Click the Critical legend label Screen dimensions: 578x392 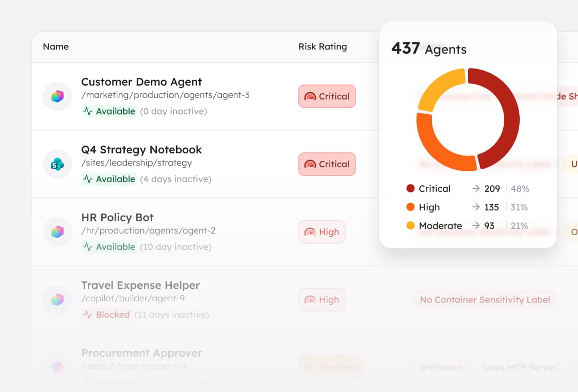[x=435, y=189]
